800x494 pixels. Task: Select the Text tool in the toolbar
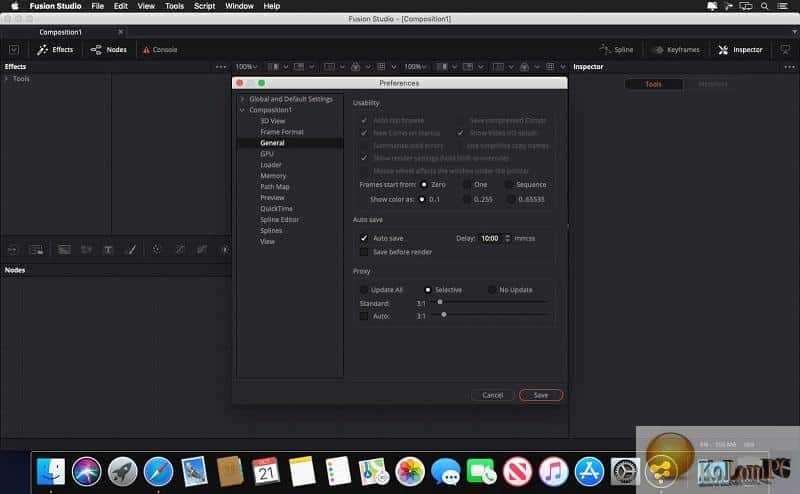[x=108, y=250]
